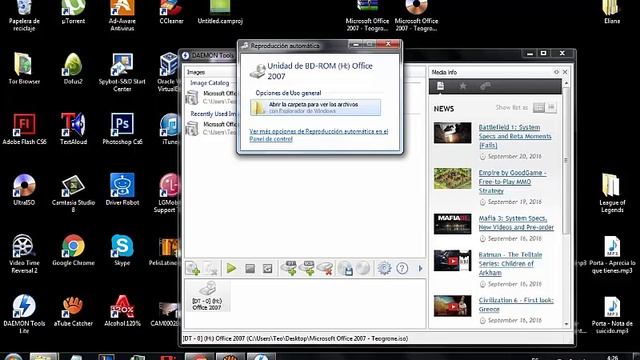Open the News tab in Media Info
This screenshot has height=360, width=640.
tap(440, 86)
